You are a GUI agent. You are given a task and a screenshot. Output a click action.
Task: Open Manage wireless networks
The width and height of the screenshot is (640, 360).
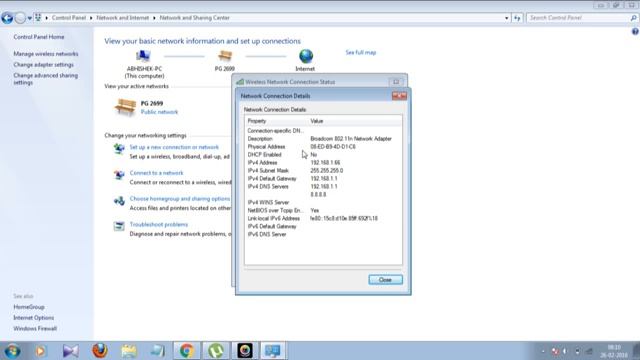click(46, 54)
